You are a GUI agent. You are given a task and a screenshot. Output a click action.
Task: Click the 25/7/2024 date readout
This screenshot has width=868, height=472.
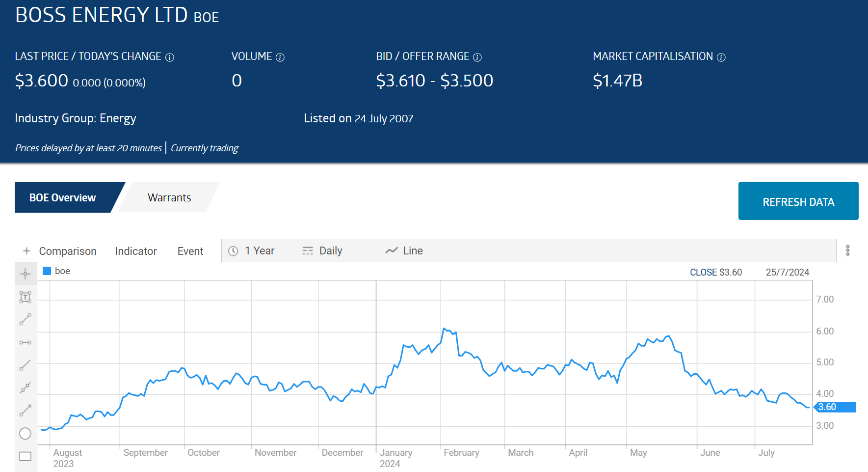pos(788,272)
